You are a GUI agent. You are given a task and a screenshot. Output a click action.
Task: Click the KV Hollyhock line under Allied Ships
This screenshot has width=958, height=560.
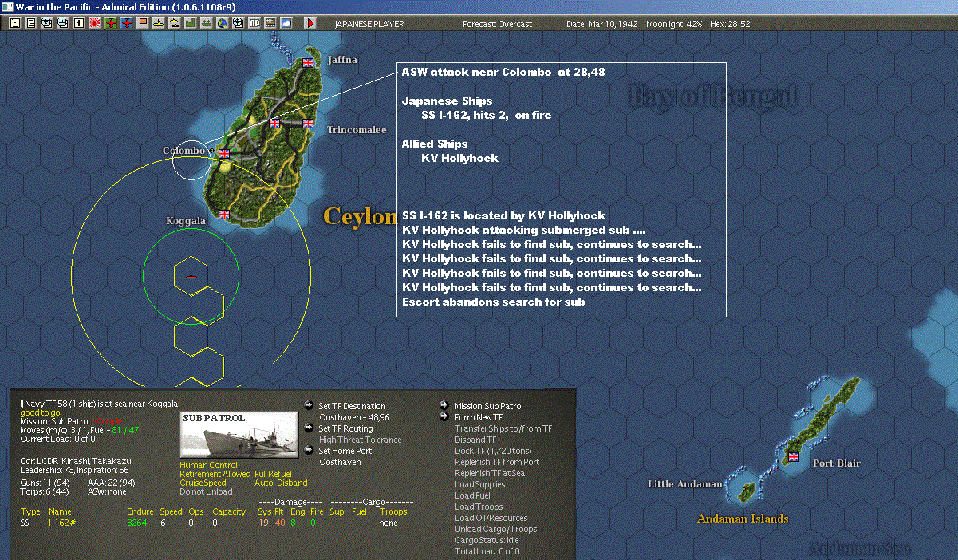(x=459, y=159)
